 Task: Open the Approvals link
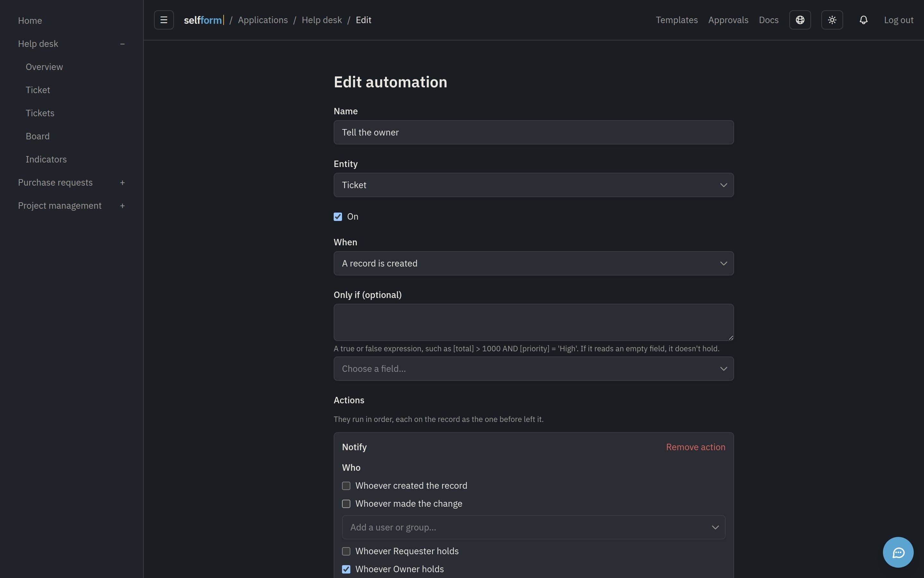click(728, 20)
